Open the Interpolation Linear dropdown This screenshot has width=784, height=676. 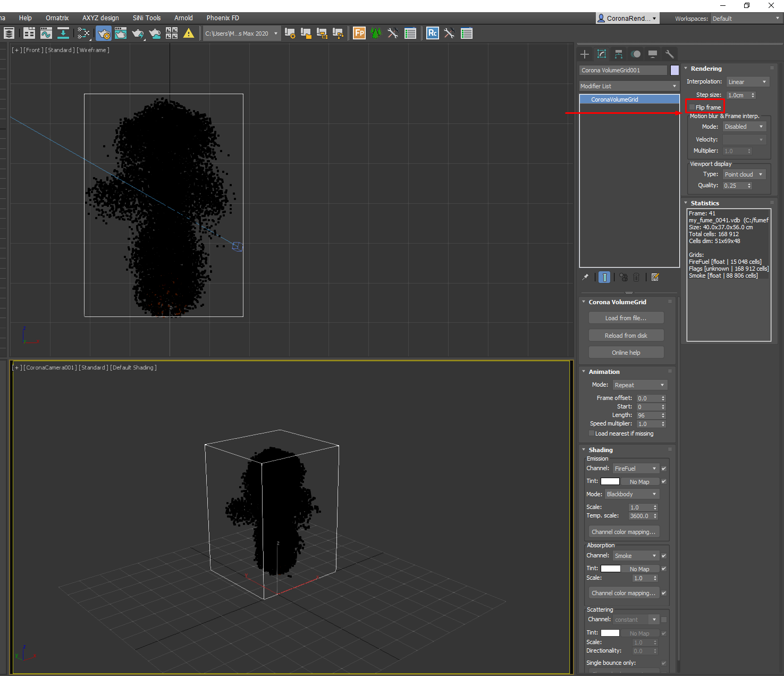click(x=747, y=82)
